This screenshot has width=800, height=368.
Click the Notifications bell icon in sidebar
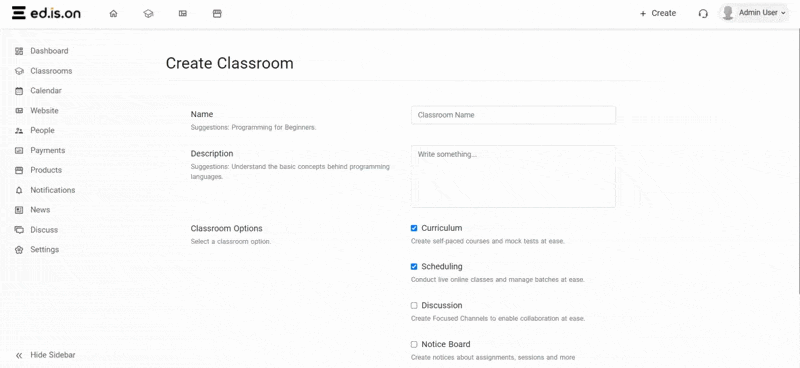[19, 190]
